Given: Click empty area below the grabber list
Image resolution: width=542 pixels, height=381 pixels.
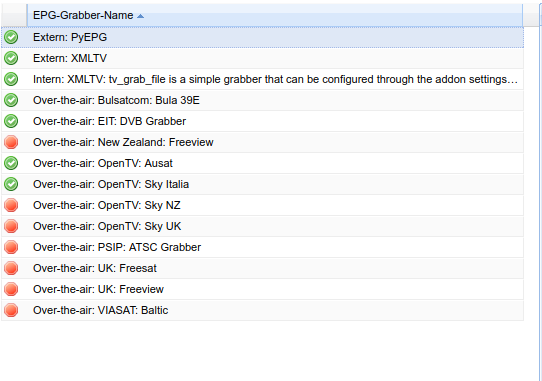Looking at the screenshot, I should pos(262,351).
